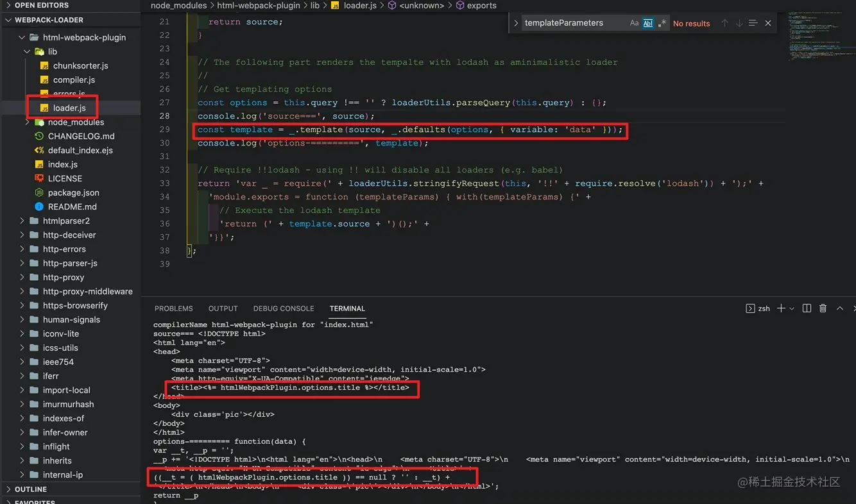Click html-webpack-plugin in the breadcrumb
856x504 pixels.
tap(258, 5)
